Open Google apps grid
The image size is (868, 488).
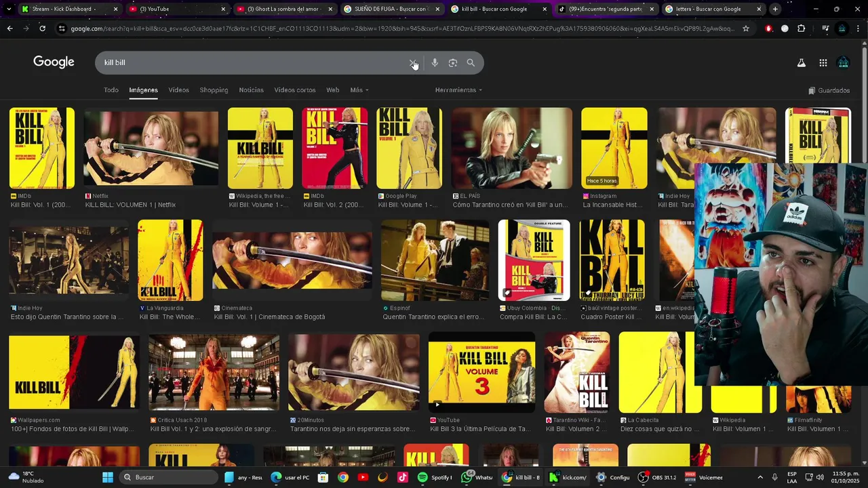pyautogui.click(x=823, y=63)
